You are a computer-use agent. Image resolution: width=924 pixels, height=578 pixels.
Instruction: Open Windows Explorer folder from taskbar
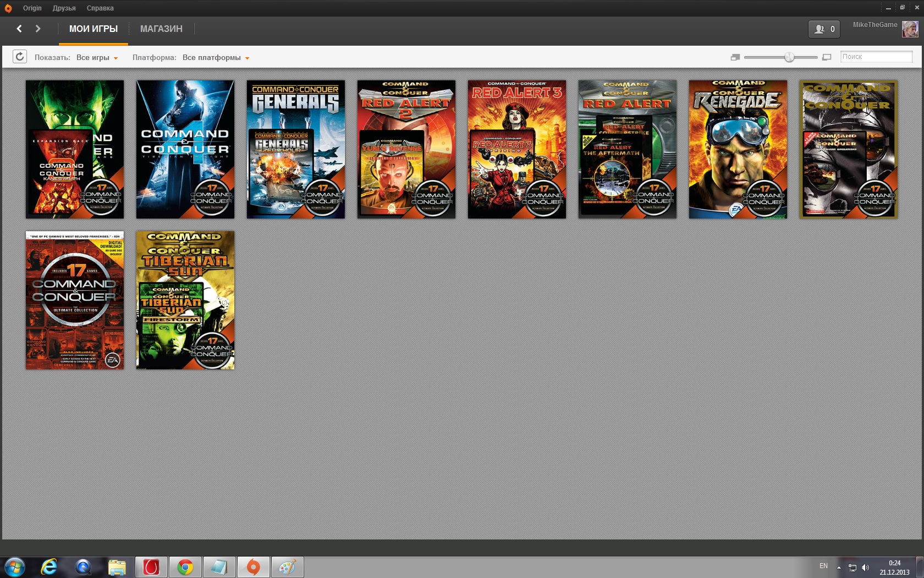[117, 567]
